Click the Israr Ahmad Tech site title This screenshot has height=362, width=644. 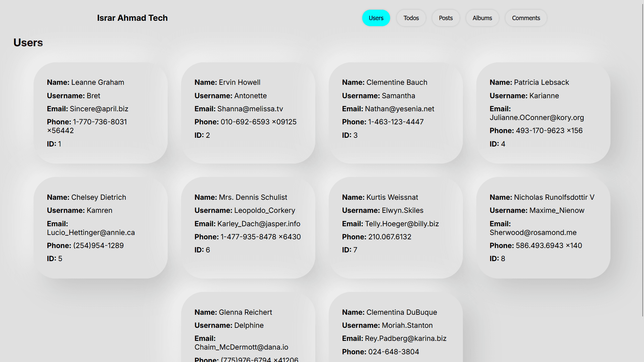tap(132, 18)
